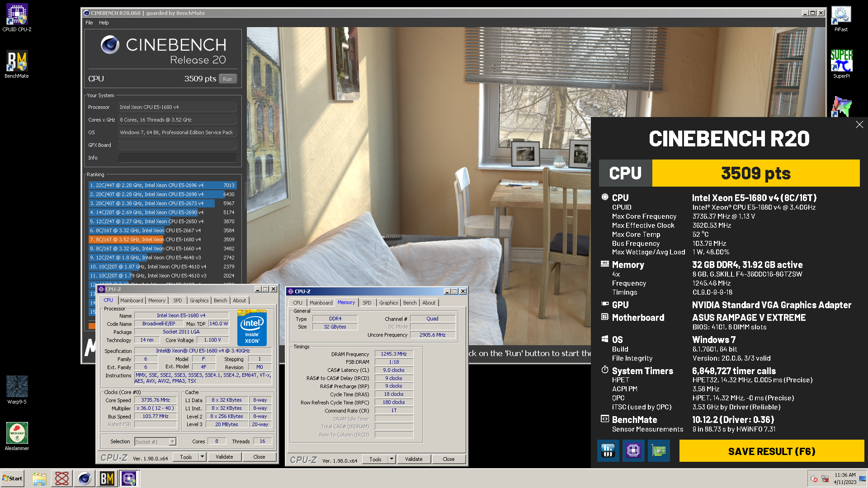This screenshot has height=488, width=868.
Task: Open the CPUID CPU-Z desktop shortcut
Action: tap(17, 18)
